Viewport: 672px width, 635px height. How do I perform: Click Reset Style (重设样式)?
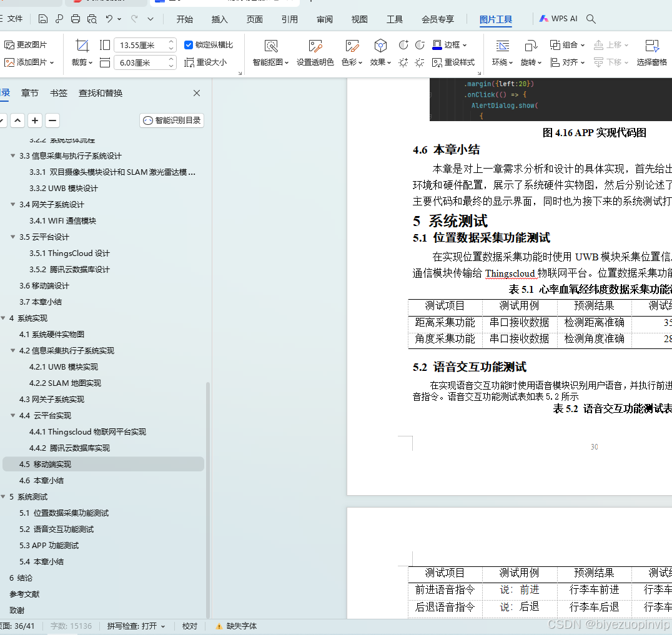coord(453,62)
